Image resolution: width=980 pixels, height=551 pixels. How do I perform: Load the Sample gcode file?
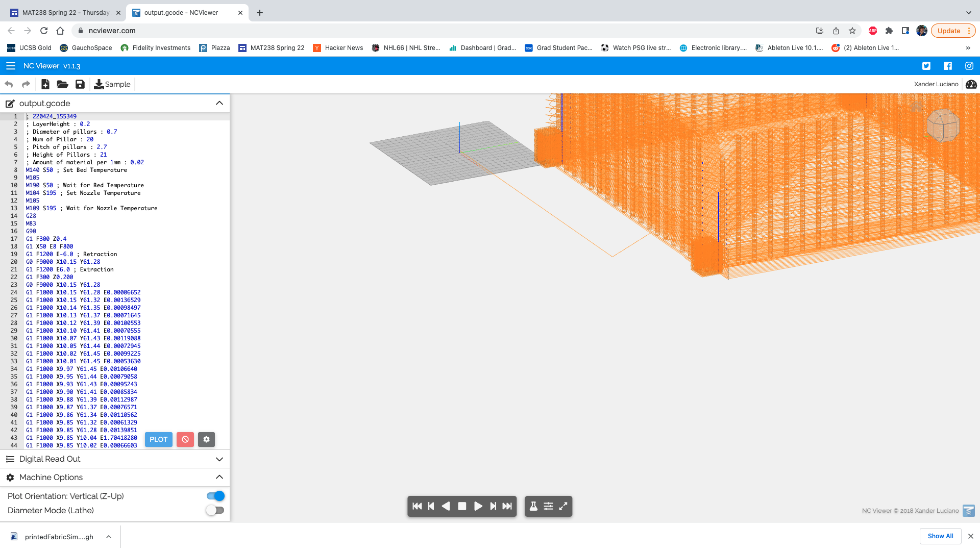tap(112, 84)
